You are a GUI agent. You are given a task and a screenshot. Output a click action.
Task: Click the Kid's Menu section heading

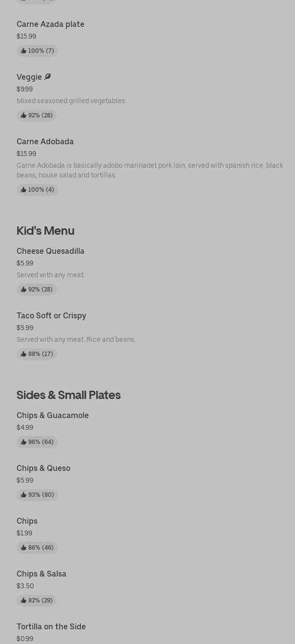click(45, 231)
